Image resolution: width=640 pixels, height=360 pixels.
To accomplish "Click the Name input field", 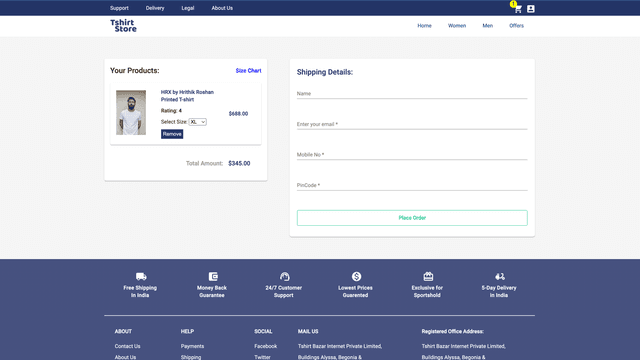I will tap(412, 93).
